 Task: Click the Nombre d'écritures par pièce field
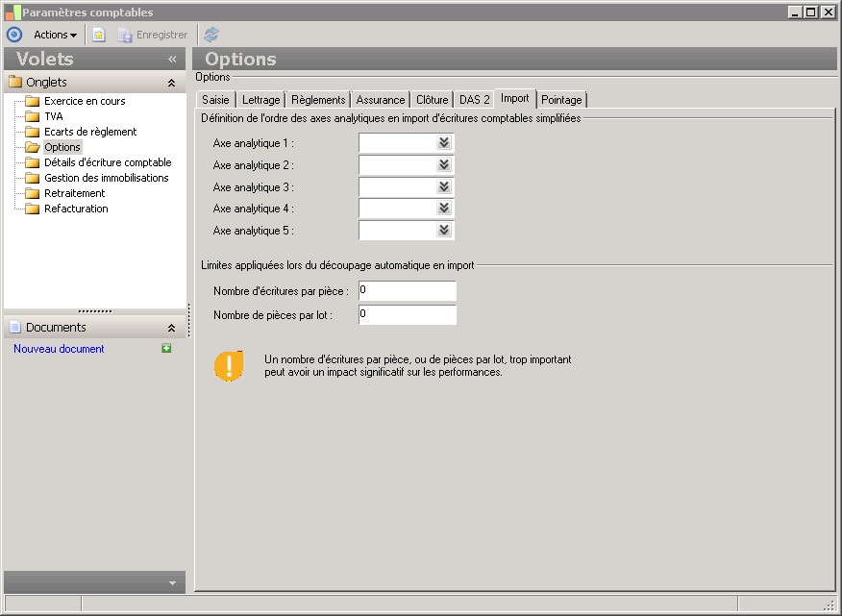pos(407,290)
